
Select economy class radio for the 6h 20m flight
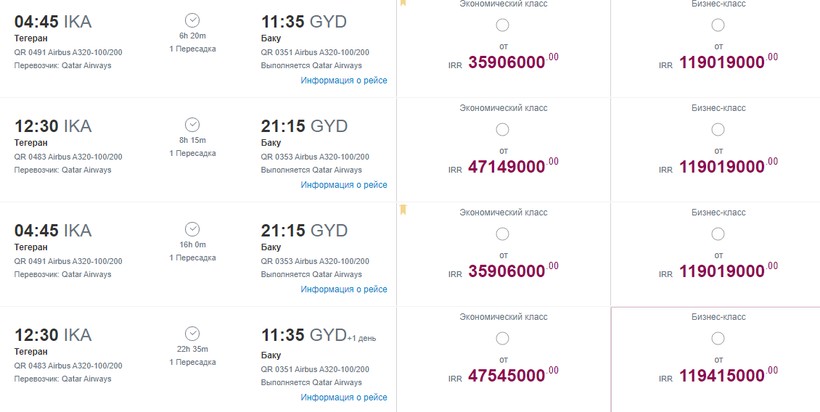(502, 25)
